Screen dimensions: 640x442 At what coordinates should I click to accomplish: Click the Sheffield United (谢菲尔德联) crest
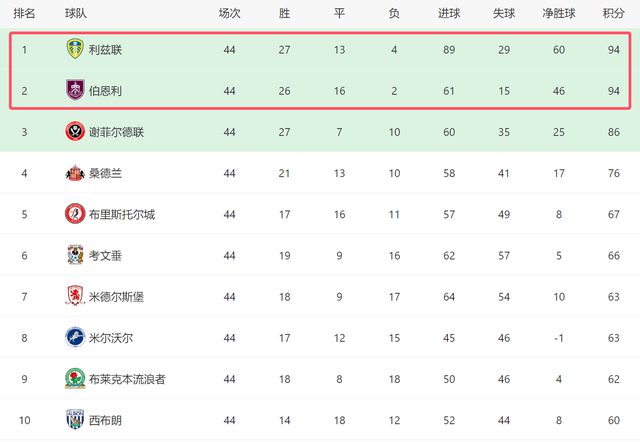coord(74,131)
